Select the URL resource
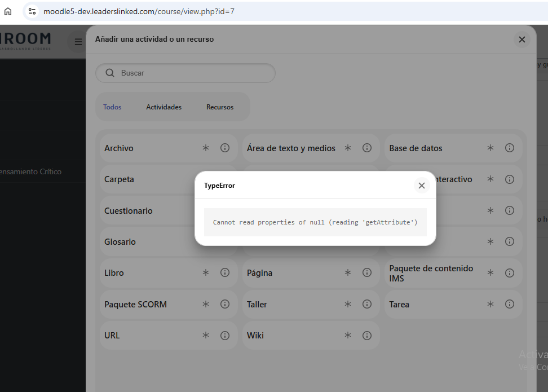 [112, 335]
